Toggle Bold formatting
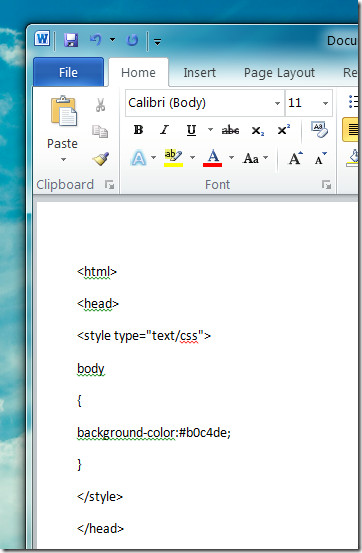 [138, 130]
